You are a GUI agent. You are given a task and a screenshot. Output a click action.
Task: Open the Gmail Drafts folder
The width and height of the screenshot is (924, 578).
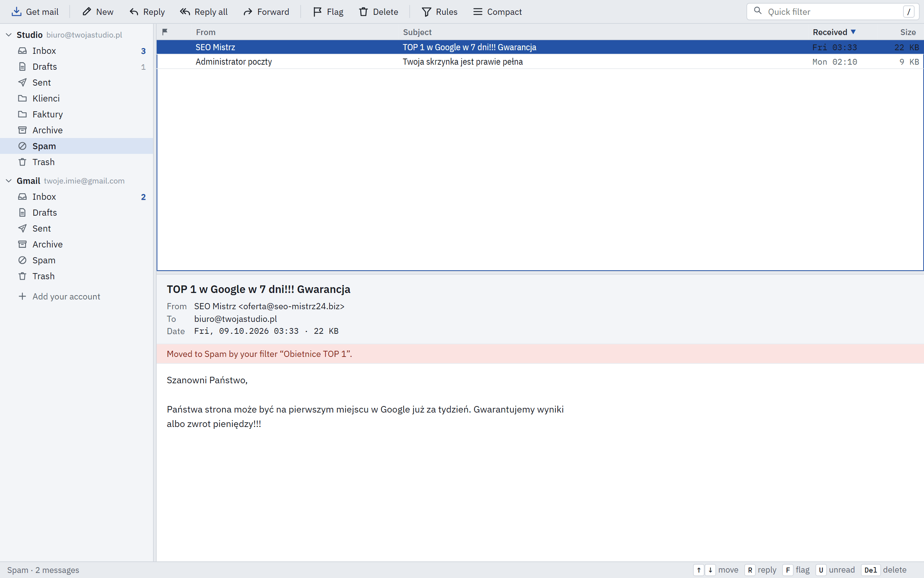click(77, 212)
